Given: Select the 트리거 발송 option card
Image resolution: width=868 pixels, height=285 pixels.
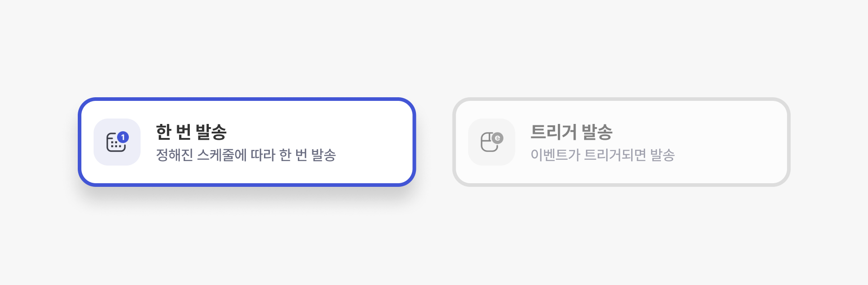Looking at the screenshot, I should [x=621, y=142].
